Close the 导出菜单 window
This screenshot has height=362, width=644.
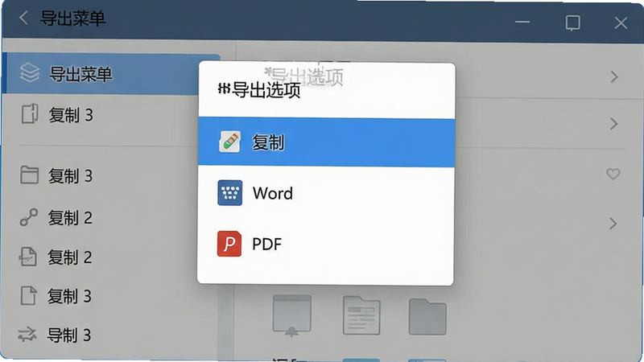621,23
